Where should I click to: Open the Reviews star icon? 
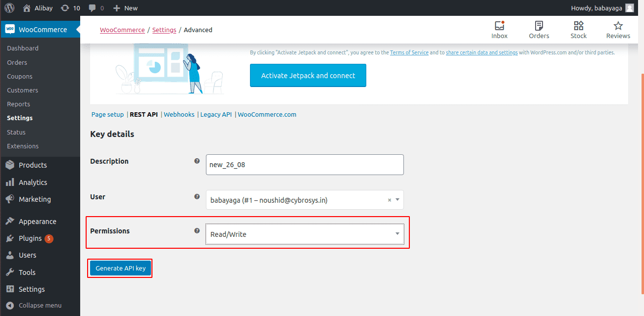pyautogui.click(x=618, y=26)
